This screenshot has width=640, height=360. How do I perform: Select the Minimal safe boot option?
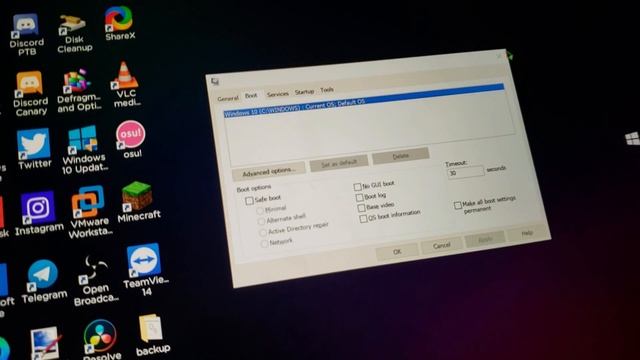(260, 211)
